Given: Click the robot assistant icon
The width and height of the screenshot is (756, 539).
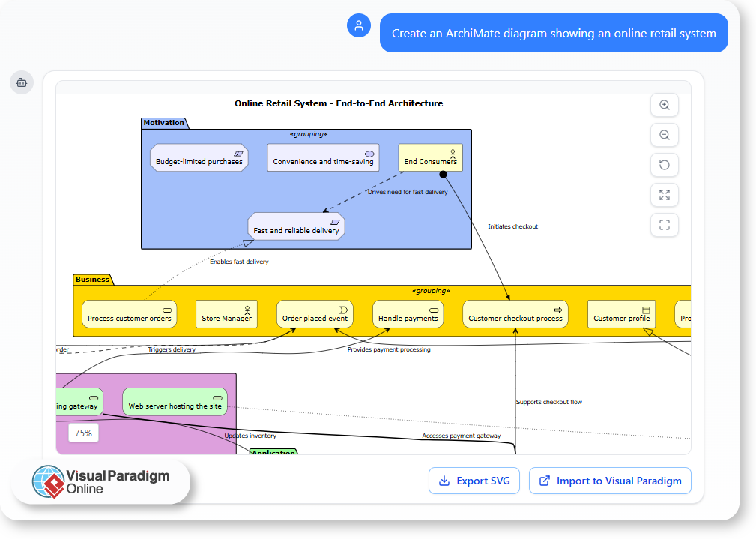Looking at the screenshot, I should [x=21, y=82].
